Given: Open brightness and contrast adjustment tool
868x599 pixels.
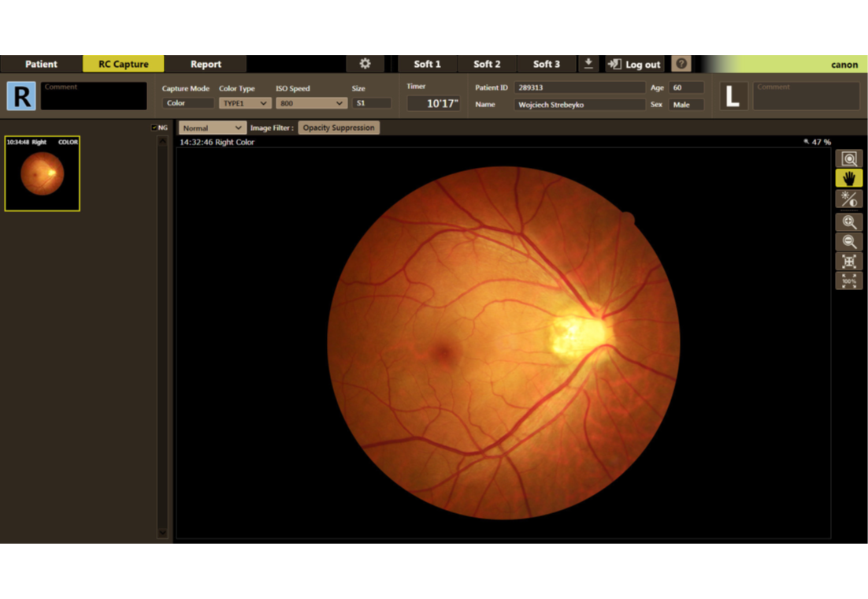Looking at the screenshot, I should 848,199.
